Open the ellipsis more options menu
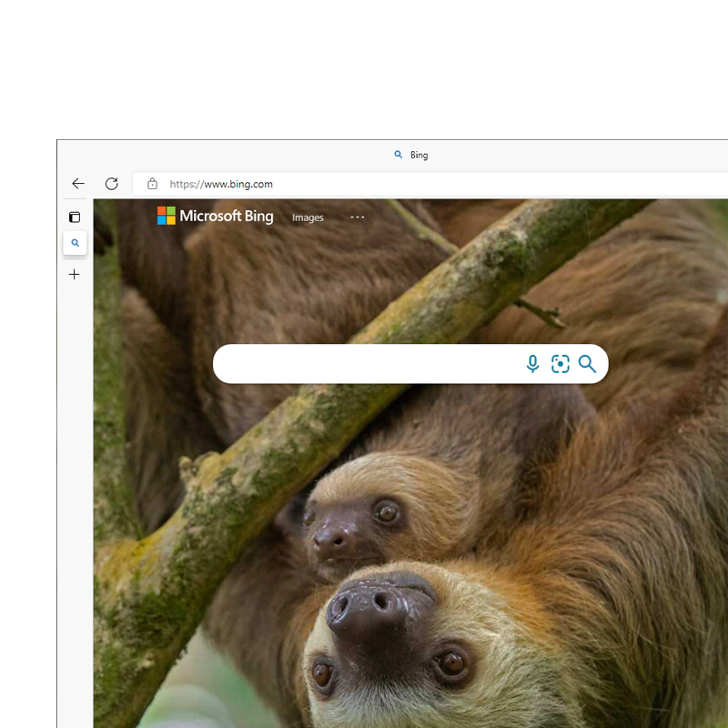 pos(357,217)
